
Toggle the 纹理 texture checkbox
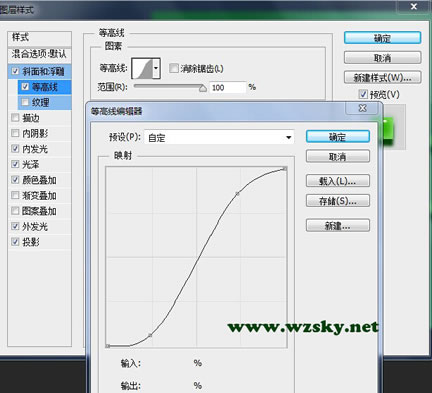pyautogui.click(x=25, y=102)
